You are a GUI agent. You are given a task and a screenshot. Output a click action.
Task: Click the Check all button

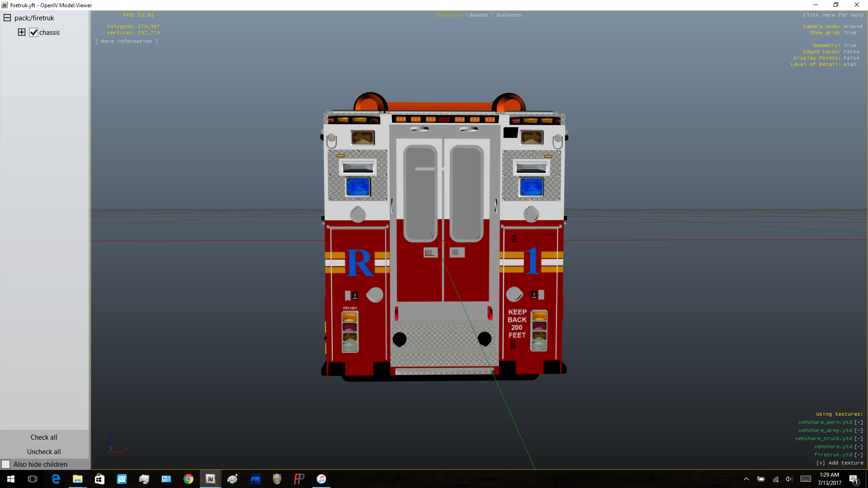click(x=44, y=437)
